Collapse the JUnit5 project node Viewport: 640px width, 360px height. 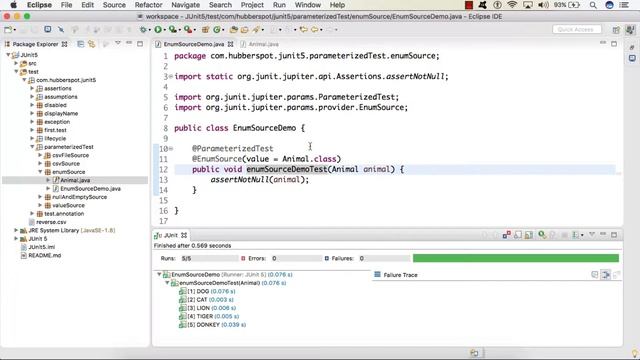click(8, 55)
